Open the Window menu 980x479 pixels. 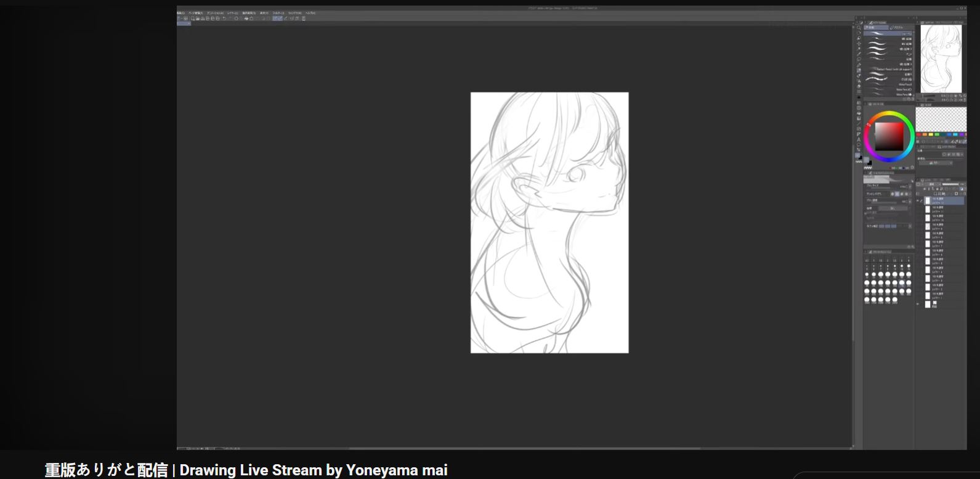294,13
